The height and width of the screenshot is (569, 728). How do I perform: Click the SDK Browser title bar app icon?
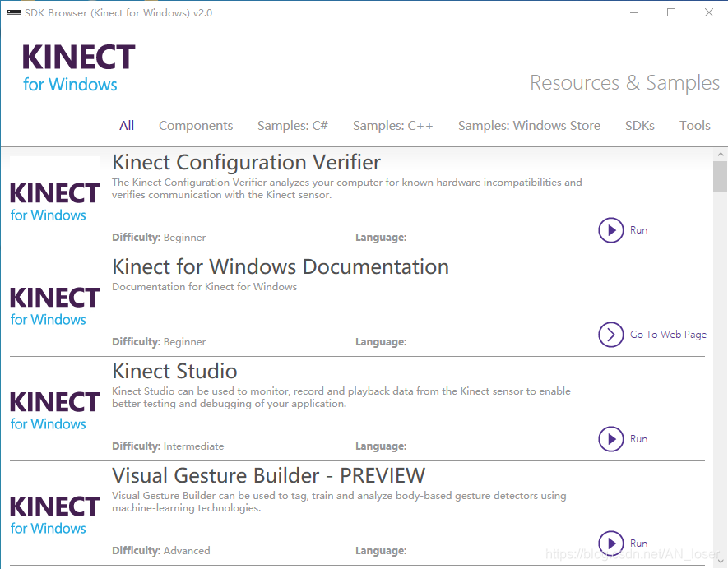13,12
